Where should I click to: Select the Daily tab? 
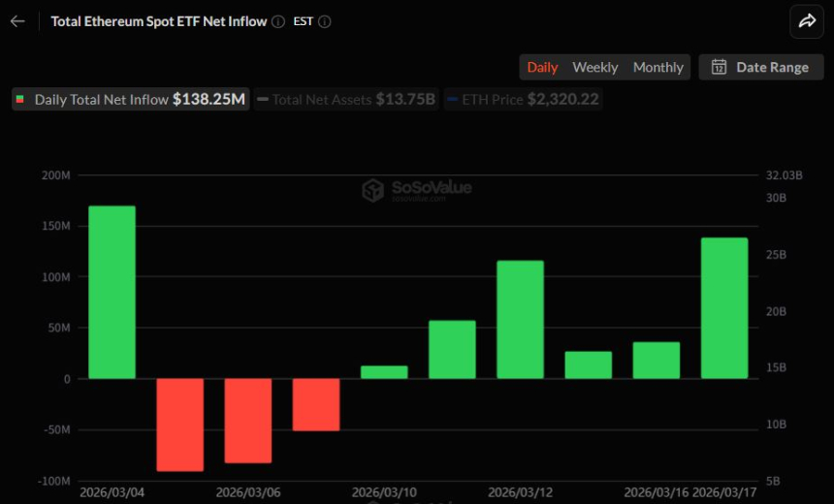coord(542,67)
